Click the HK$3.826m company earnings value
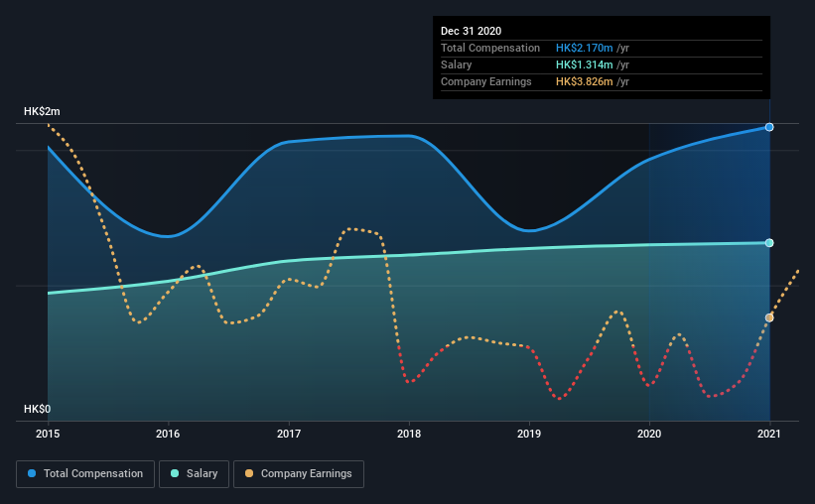 [x=585, y=82]
